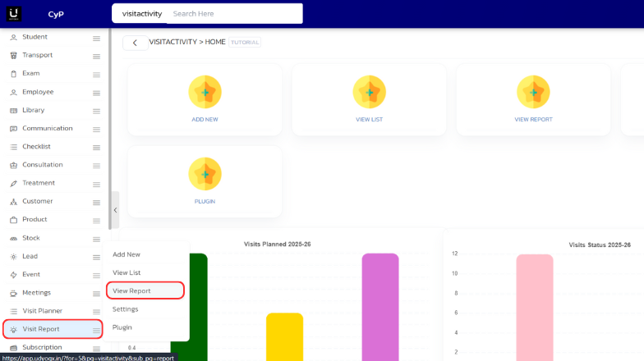Viewport: 644px width, 361px height.
Task: Collapse the sidebar with the arrow handle
Action: click(115, 210)
